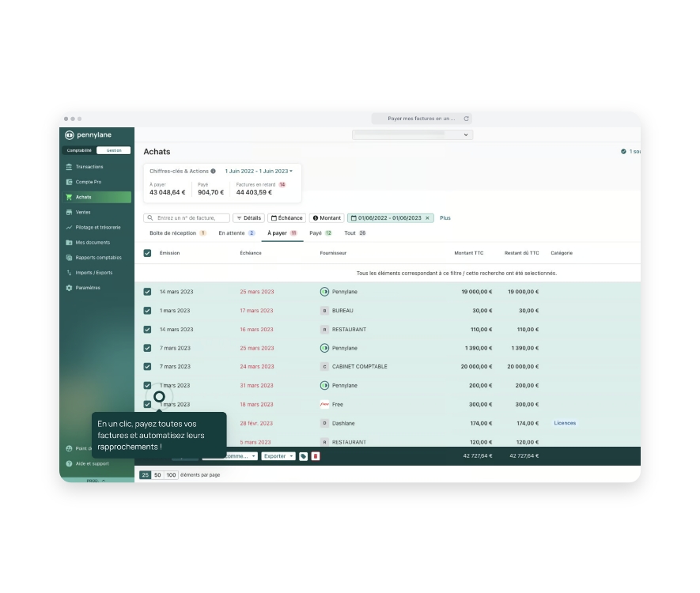Click the red delete trash icon

(316, 456)
